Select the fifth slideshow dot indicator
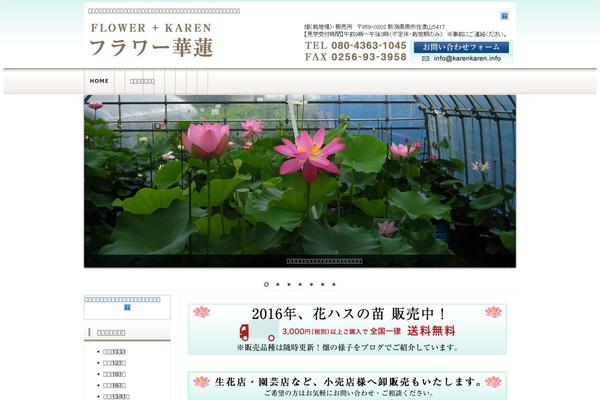 click(311, 284)
